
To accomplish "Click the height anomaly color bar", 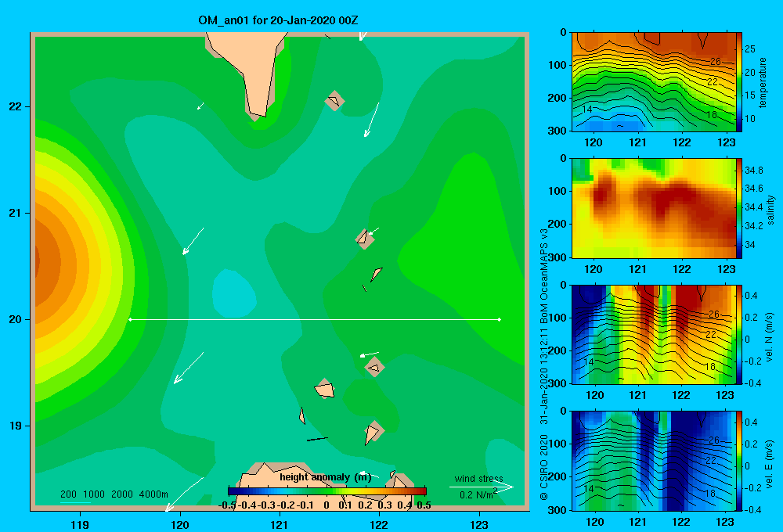I will click(327, 491).
